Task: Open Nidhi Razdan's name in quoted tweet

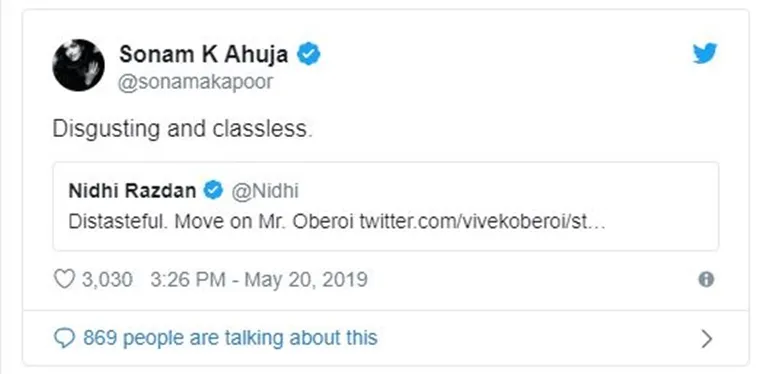Action: point(132,191)
